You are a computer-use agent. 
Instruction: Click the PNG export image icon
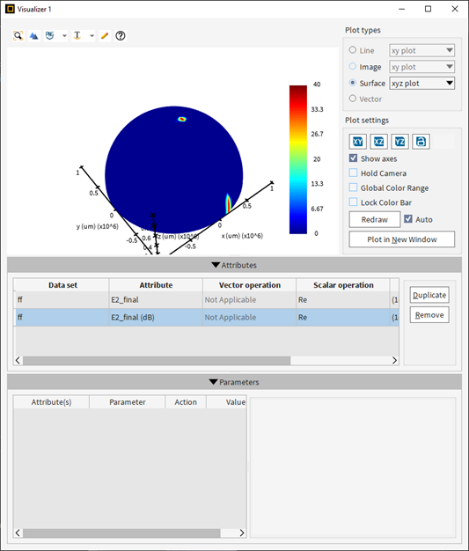point(50,36)
